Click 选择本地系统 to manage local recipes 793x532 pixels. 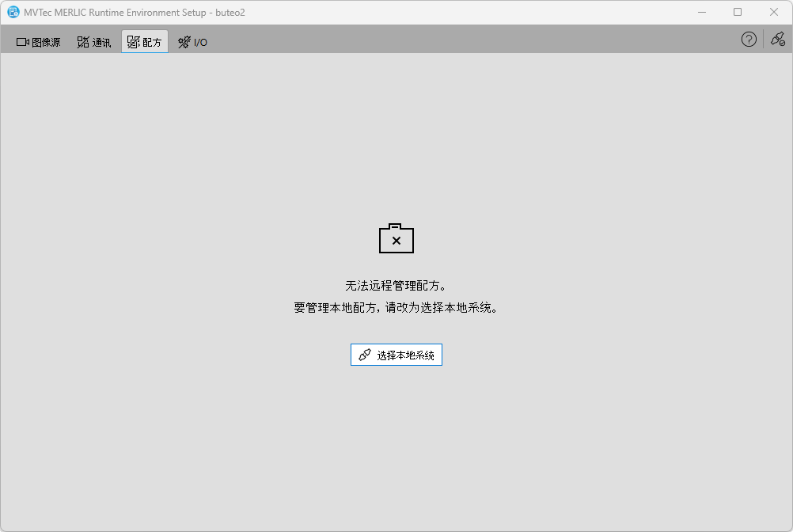tap(396, 354)
